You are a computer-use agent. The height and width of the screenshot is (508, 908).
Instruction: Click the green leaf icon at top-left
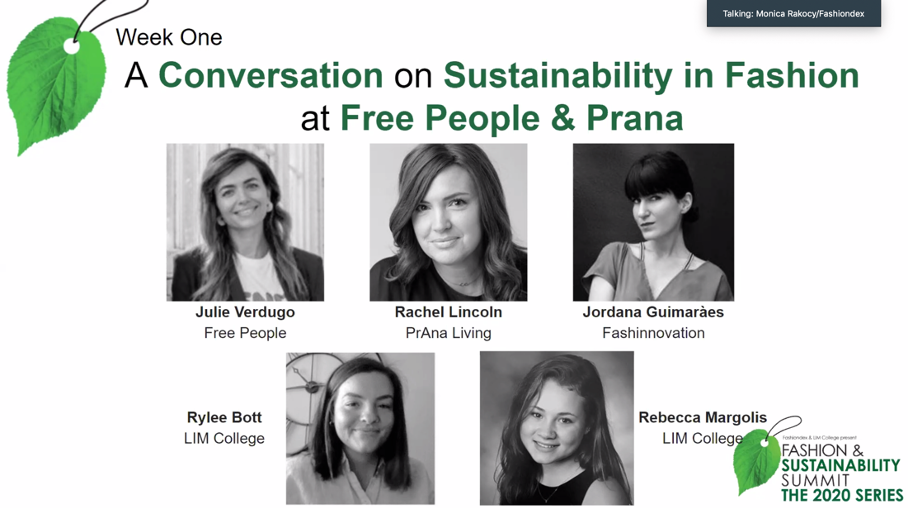click(55, 84)
